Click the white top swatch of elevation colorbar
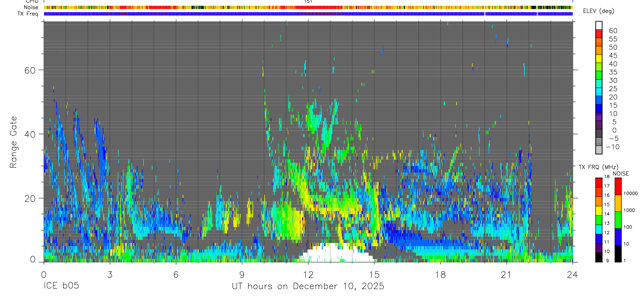This screenshot has width=644, height=297. [x=598, y=25]
